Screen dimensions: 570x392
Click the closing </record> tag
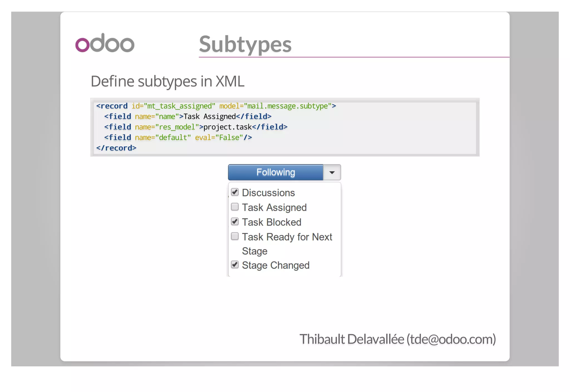[116, 148]
